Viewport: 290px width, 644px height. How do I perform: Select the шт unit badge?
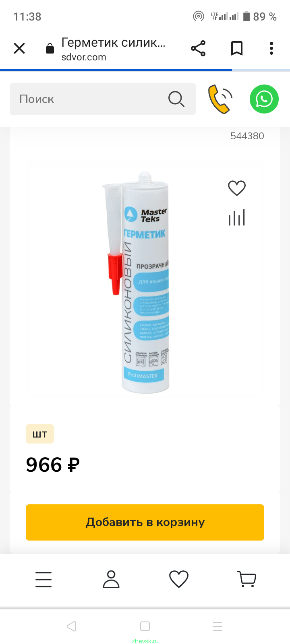pos(40,434)
